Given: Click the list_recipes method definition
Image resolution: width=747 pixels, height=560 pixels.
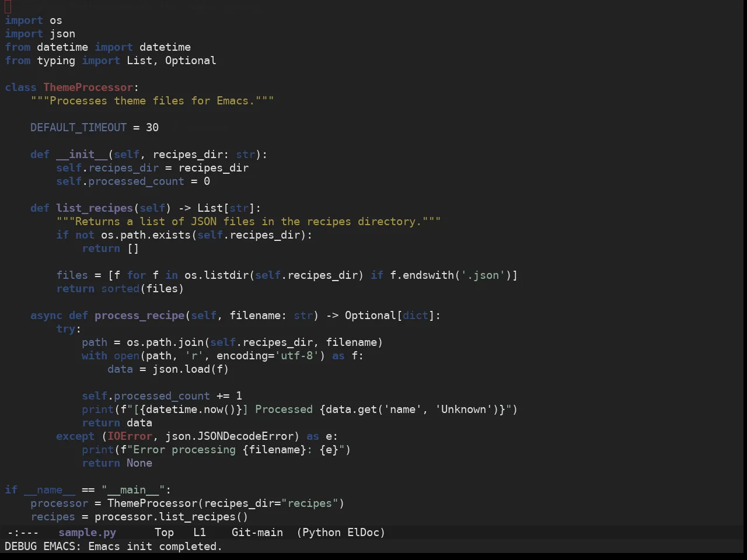Looking at the screenshot, I should pos(95,208).
